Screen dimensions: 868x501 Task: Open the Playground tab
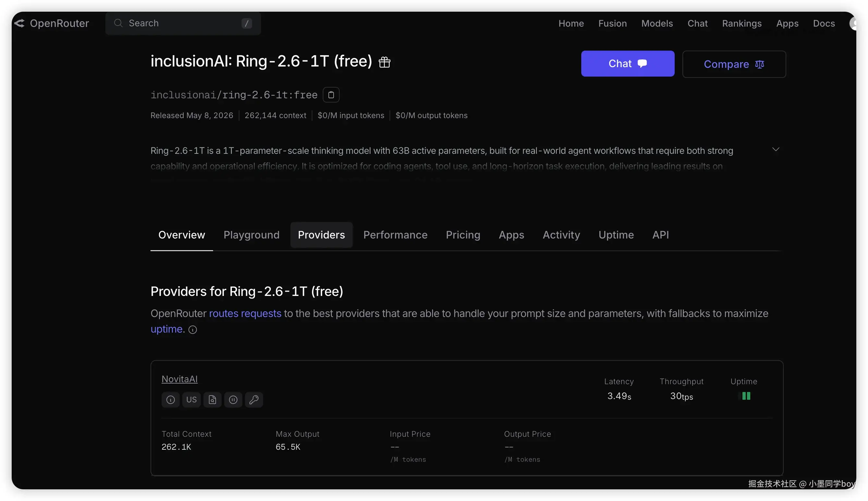tap(251, 235)
